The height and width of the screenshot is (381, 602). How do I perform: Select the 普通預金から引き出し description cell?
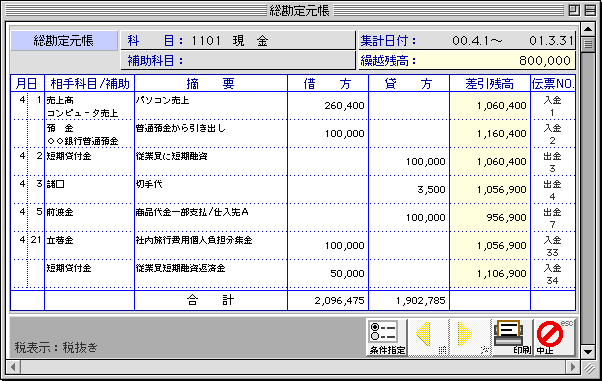pos(211,134)
